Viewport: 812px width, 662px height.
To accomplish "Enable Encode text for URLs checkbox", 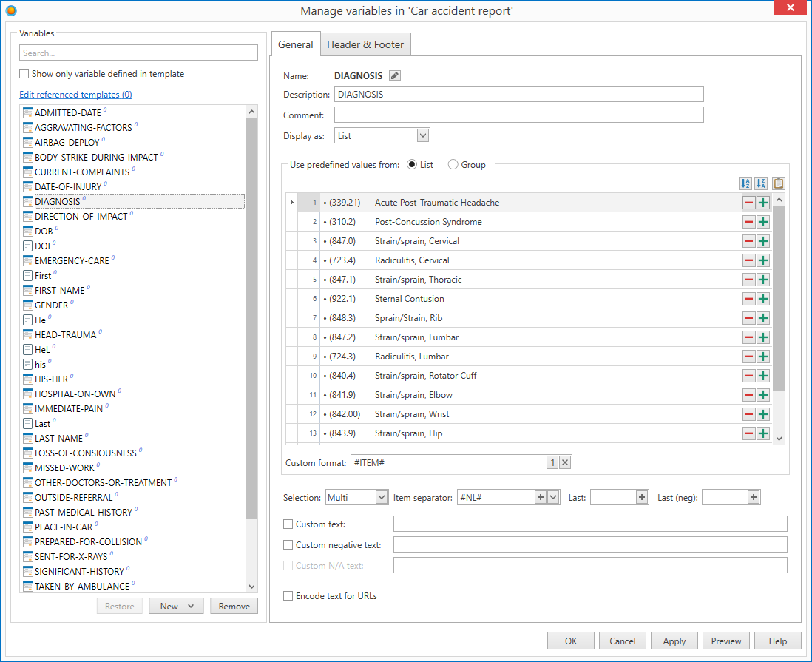I will [288, 596].
